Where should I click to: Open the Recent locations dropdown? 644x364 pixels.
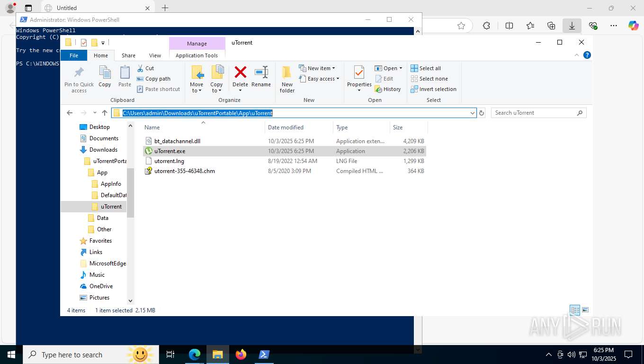pos(95,113)
